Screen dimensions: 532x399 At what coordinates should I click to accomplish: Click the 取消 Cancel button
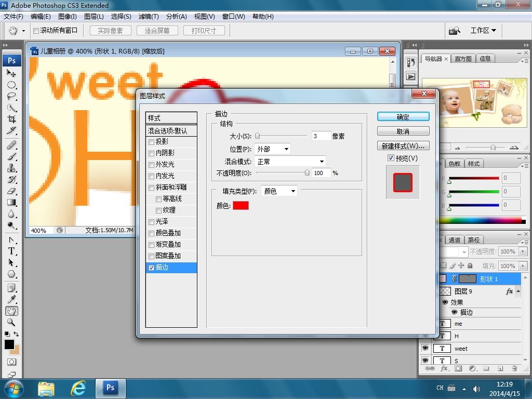coord(403,131)
